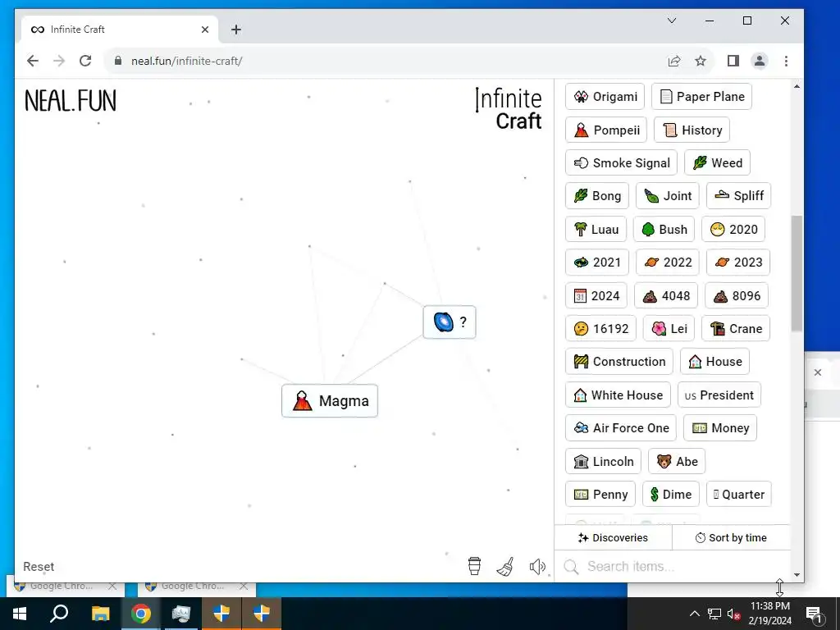840x630 pixels.
Task: Select the Construction item
Action: point(619,362)
